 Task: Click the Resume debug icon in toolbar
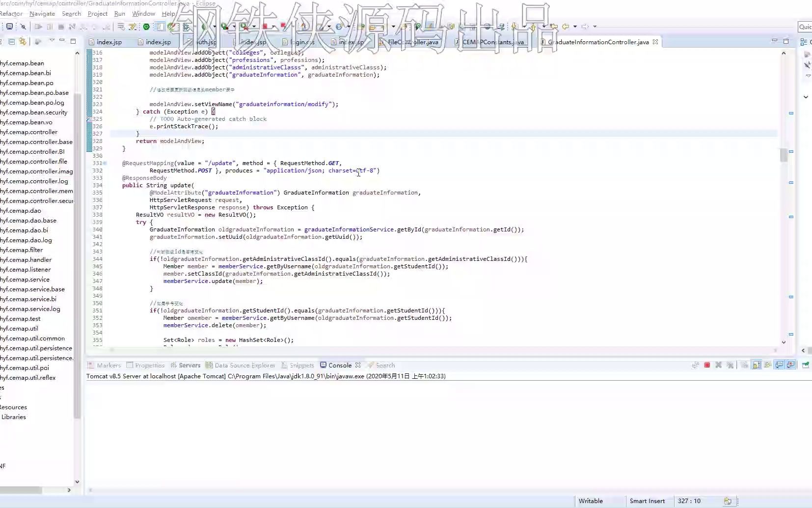pyautogui.click(x=38, y=27)
